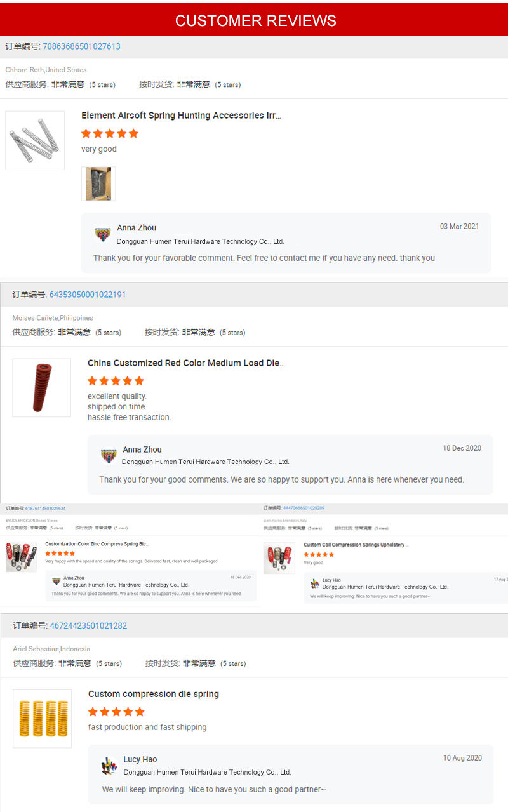Open China Customized Red Color Medium Load title
Viewport: 508px width, 812px height.
pos(186,363)
